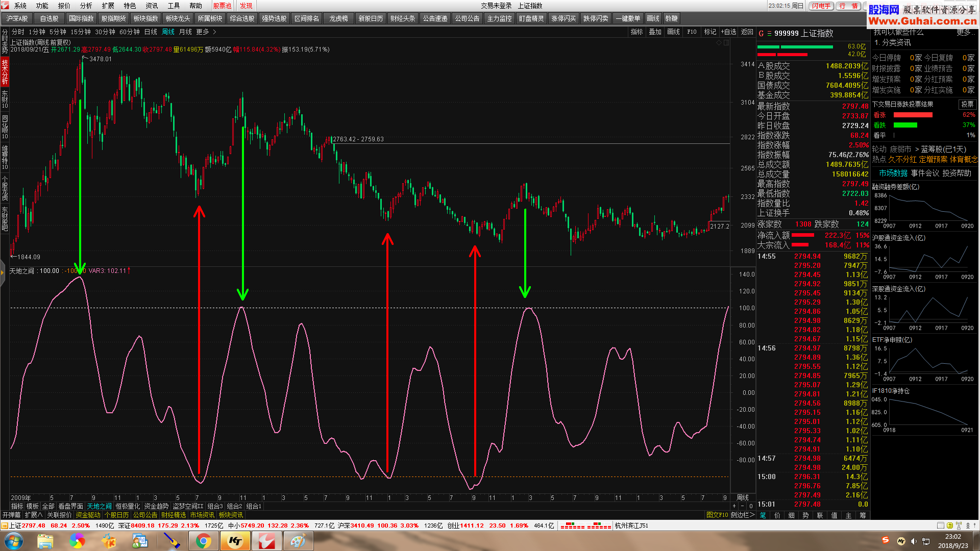
Task: Click the minus zoom button below chart
Action: (x=742, y=506)
